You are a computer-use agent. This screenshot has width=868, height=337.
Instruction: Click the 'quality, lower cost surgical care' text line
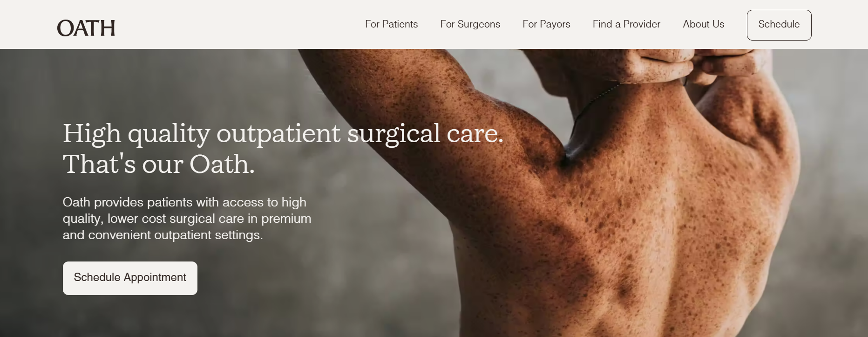(x=187, y=219)
